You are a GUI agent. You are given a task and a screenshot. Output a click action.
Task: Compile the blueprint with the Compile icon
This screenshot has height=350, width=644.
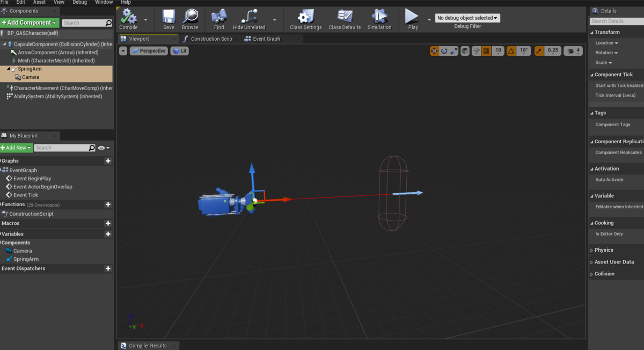pos(128,16)
